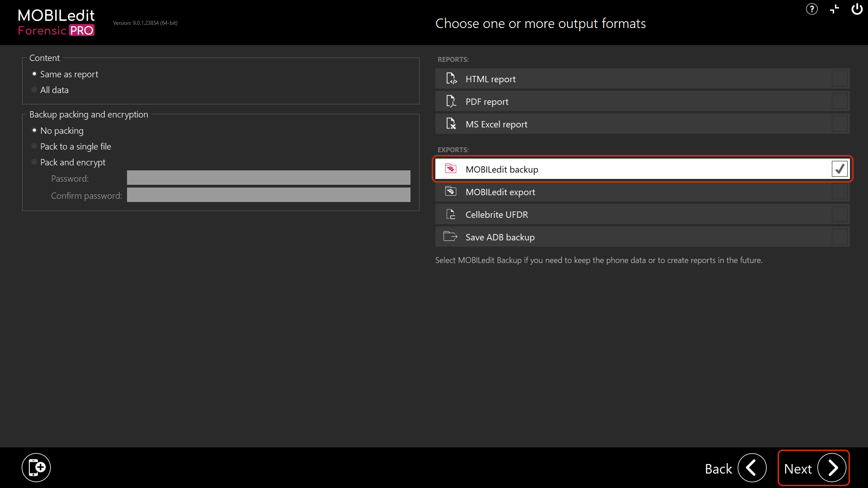Click the power exit icon

pos(857,9)
